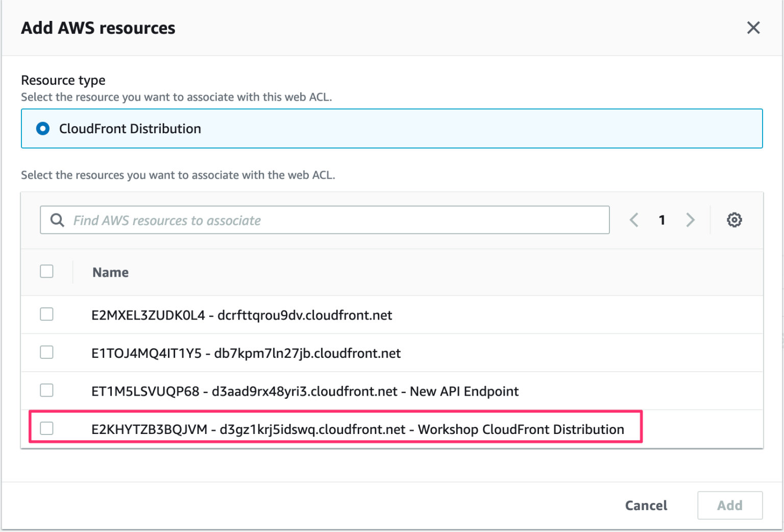784x532 pixels.
Task: Close the Add AWS resources dialog
Action: coord(753,28)
